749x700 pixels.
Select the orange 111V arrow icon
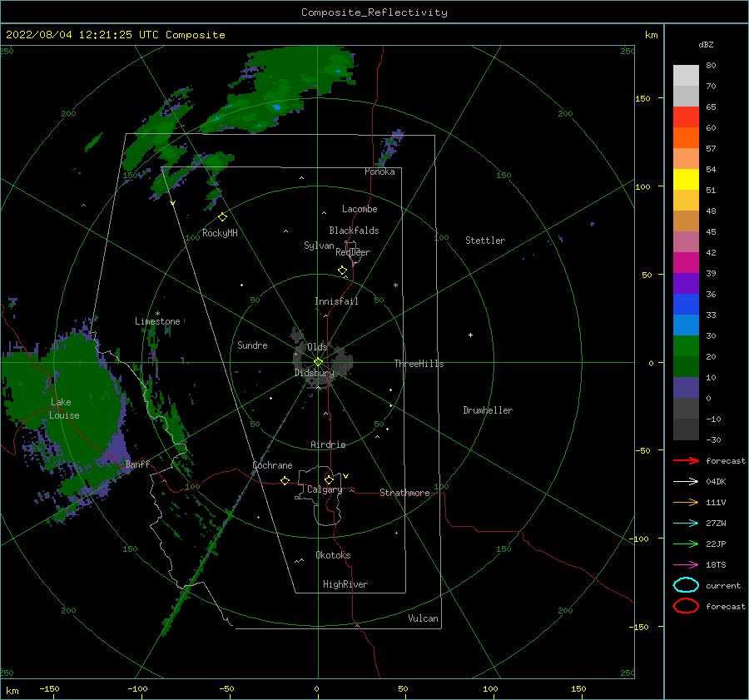686,502
